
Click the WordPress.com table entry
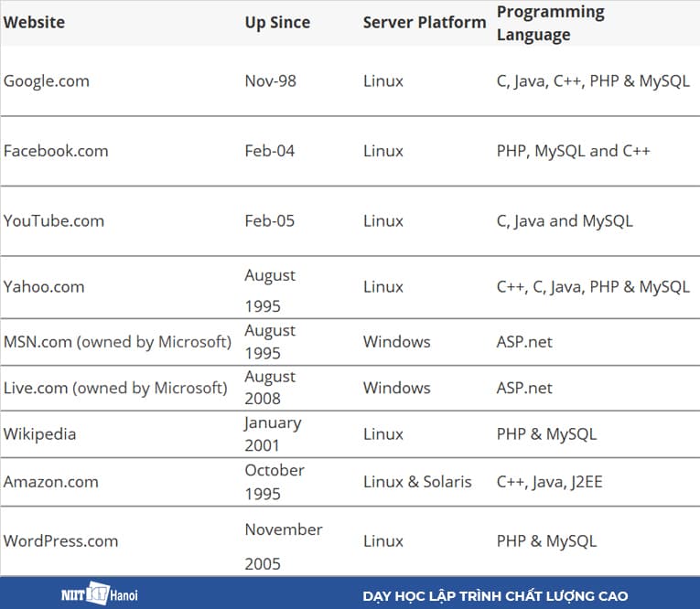coord(60,540)
